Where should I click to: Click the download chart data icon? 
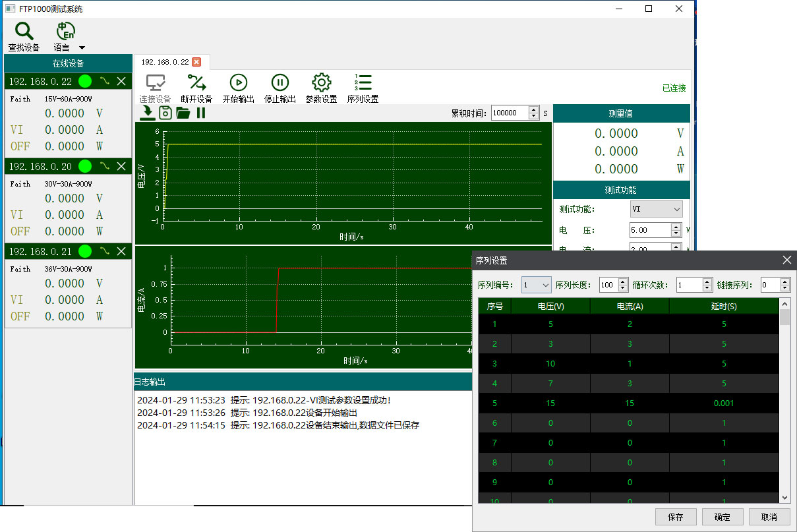pyautogui.click(x=148, y=113)
